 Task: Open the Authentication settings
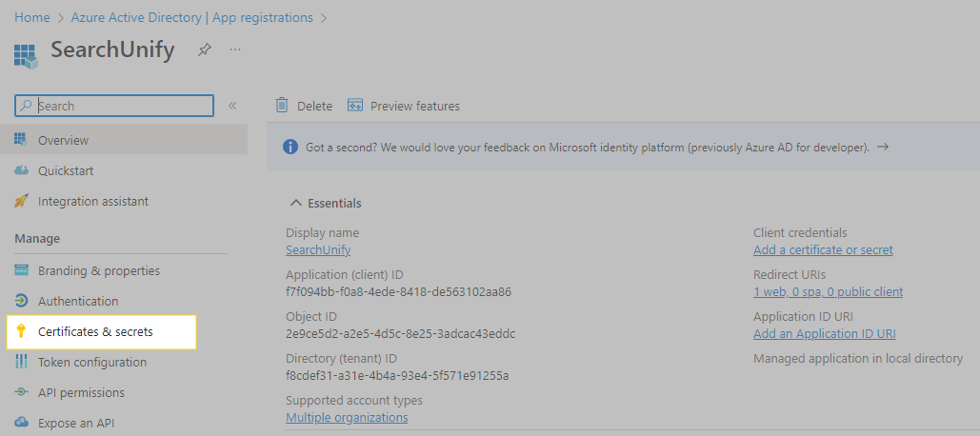[x=78, y=301]
